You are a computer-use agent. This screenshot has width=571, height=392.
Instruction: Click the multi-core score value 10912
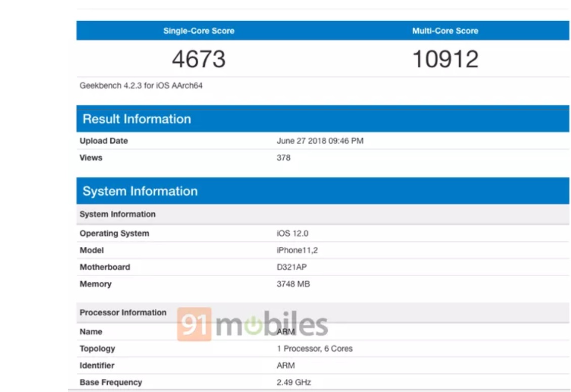[445, 59]
